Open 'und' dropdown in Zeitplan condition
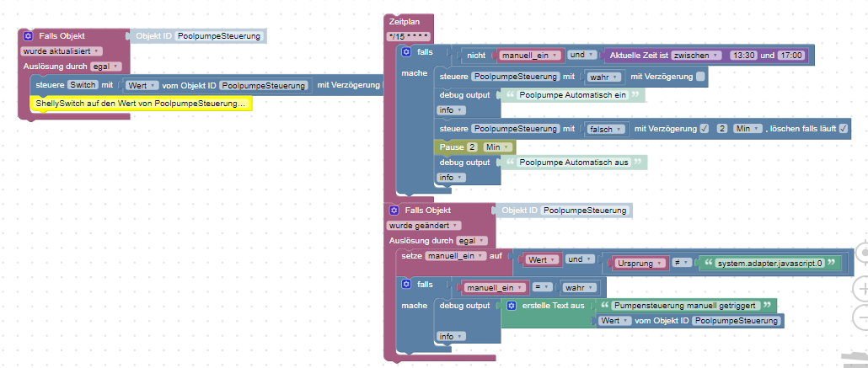The image size is (868, 368). click(x=583, y=56)
